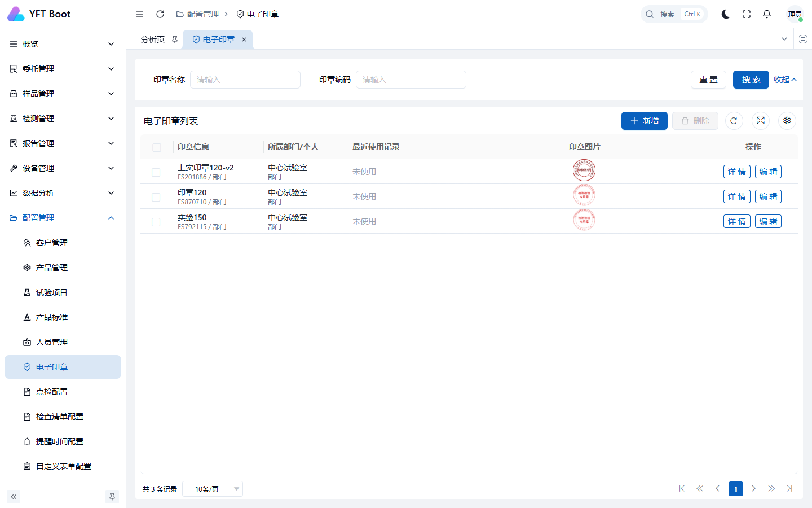
Task: Reload the 电子印章列表 table
Action: (x=734, y=121)
